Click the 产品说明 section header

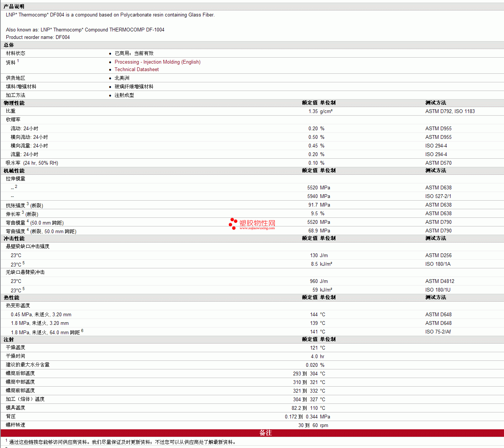tap(14, 6)
